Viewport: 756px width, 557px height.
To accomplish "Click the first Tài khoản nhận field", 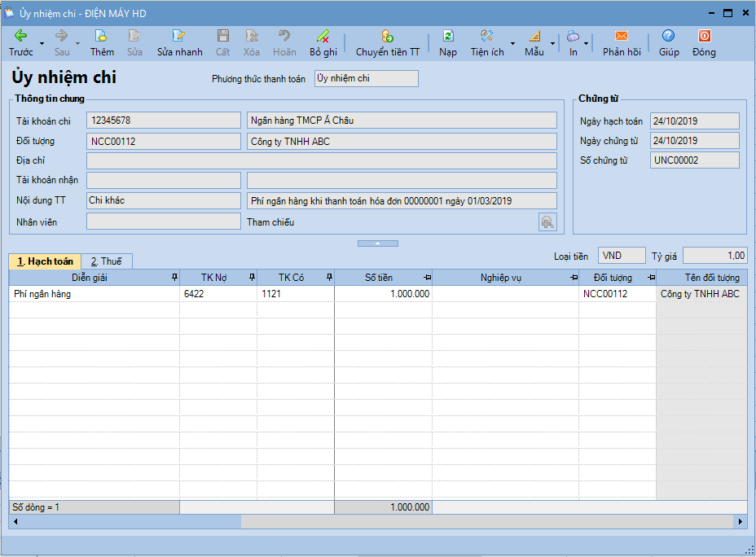I will pos(164,180).
